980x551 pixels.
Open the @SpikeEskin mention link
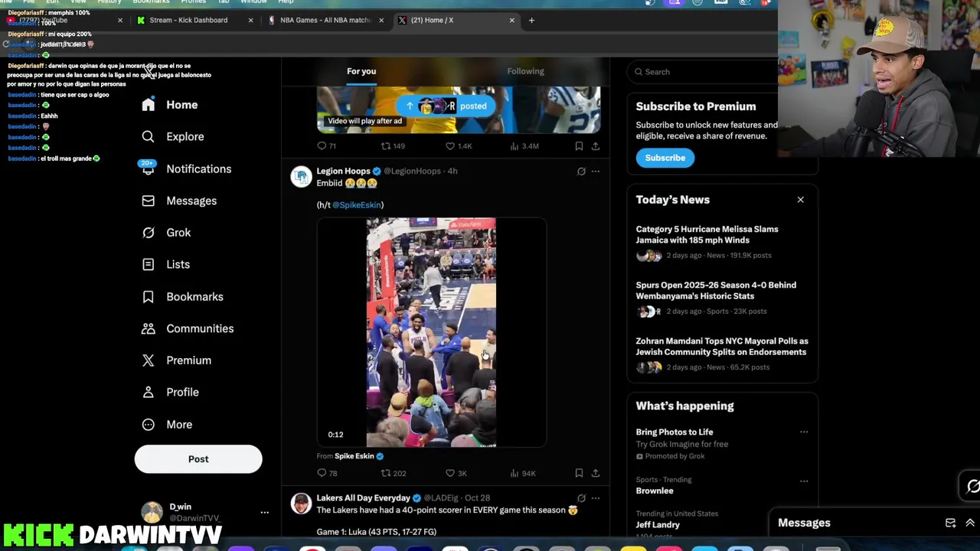(x=356, y=205)
